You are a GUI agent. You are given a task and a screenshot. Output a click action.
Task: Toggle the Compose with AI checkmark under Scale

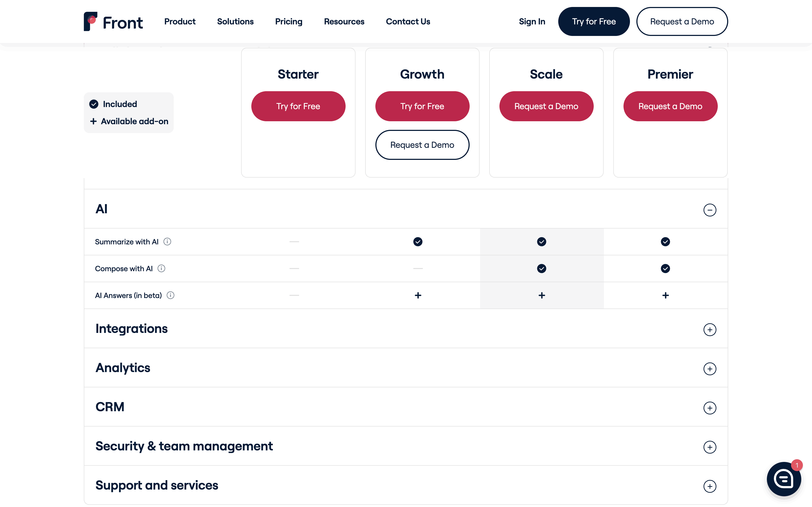click(x=542, y=268)
